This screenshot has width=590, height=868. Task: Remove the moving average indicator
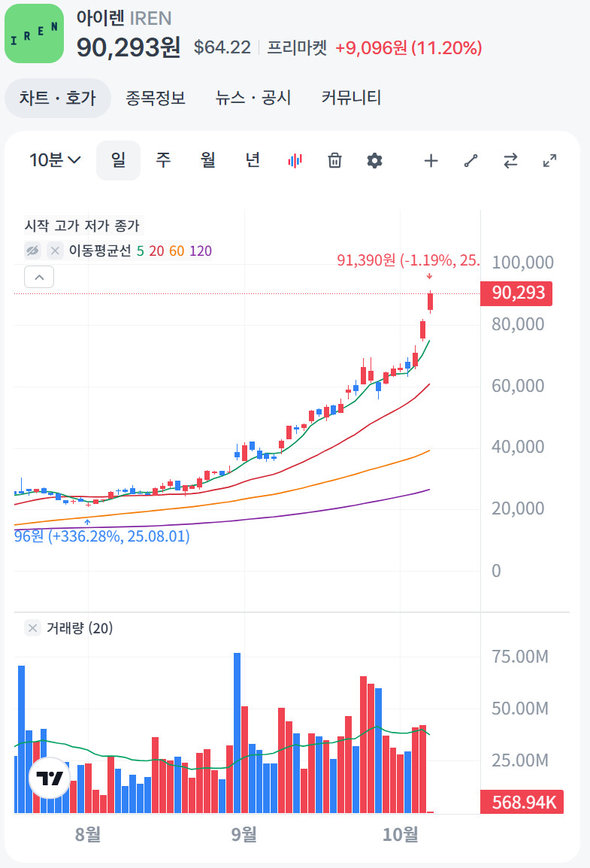click(55, 251)
